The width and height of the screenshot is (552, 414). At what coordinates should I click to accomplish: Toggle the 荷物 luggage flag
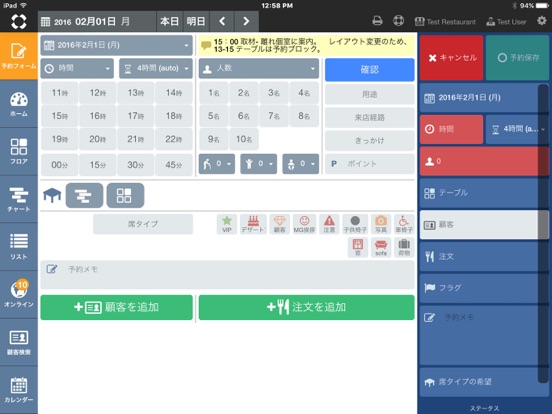click(x=404, y=247)
